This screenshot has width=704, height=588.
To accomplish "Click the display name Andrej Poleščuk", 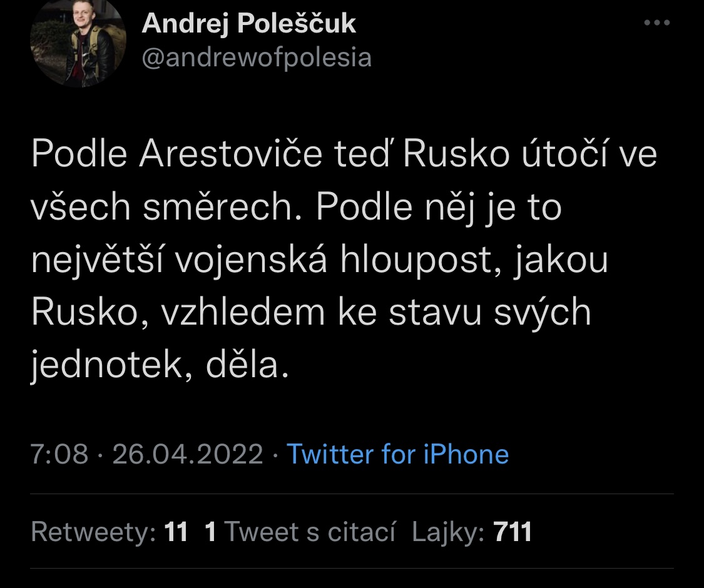I will 249,24.
